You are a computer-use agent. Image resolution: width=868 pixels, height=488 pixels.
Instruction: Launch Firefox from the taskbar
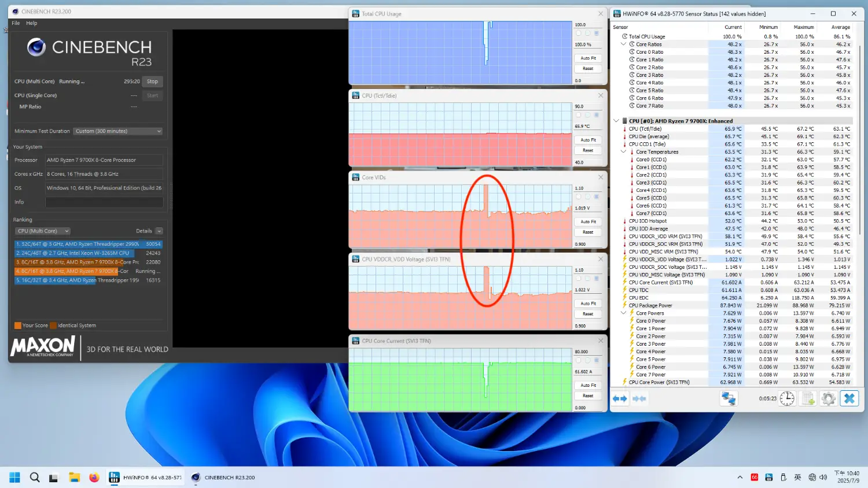click(x=94, y=478)
